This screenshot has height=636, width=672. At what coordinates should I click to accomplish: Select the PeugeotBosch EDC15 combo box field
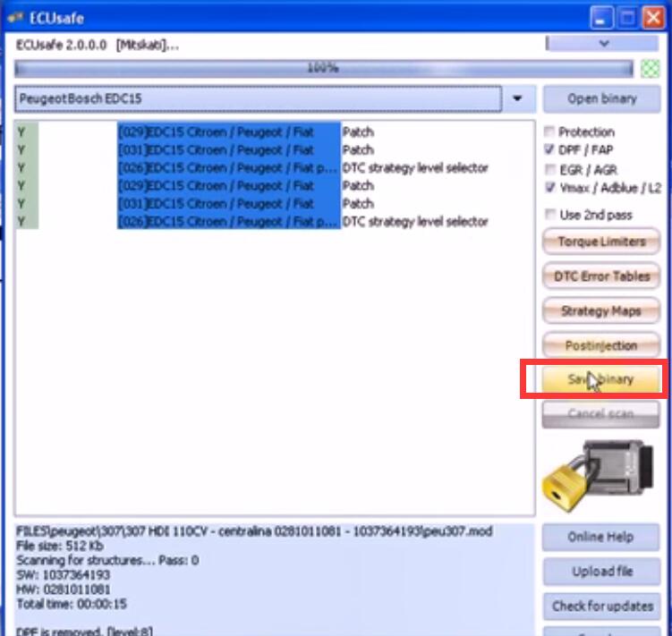tap(258, 99)
